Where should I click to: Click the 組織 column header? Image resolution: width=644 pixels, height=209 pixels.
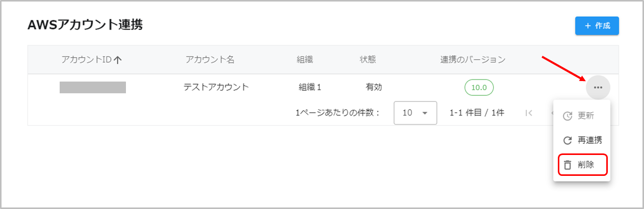tap(305, 60)
